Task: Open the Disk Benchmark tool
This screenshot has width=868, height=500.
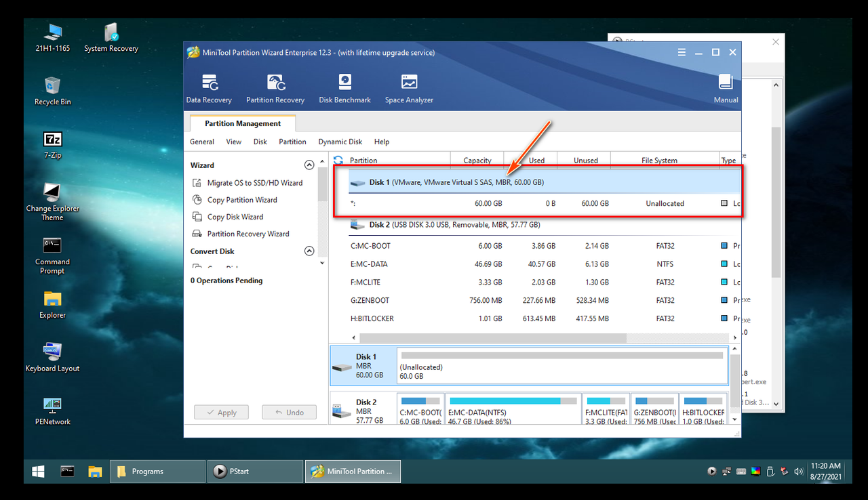Action: (x=344, y=89)
